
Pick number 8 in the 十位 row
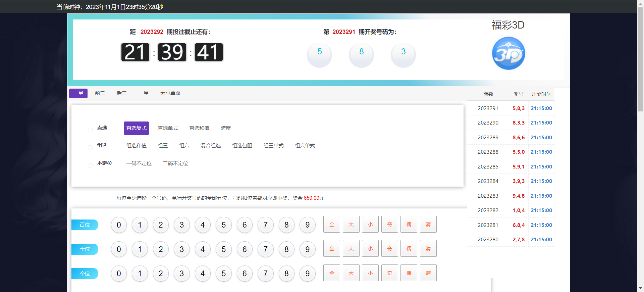tap(286, 249)
